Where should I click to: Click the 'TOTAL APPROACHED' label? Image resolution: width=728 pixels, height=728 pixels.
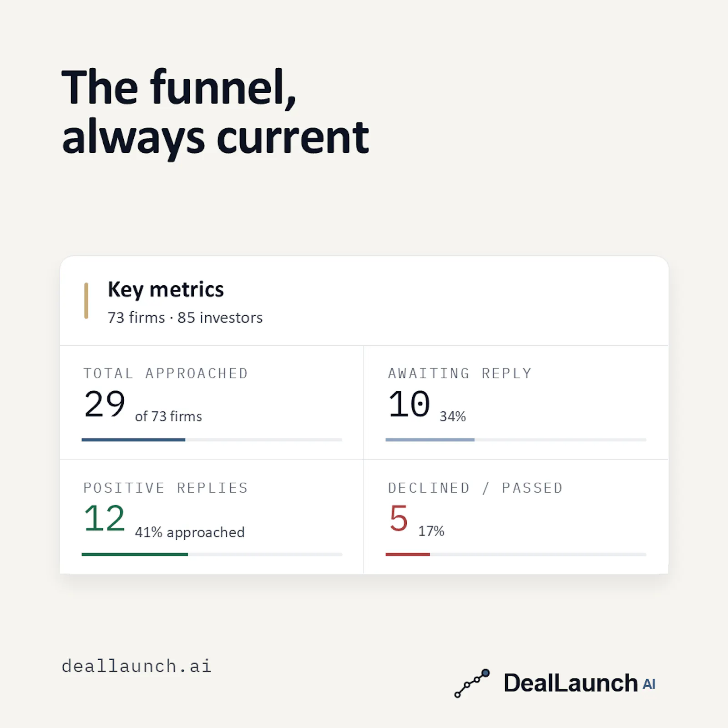166,373
